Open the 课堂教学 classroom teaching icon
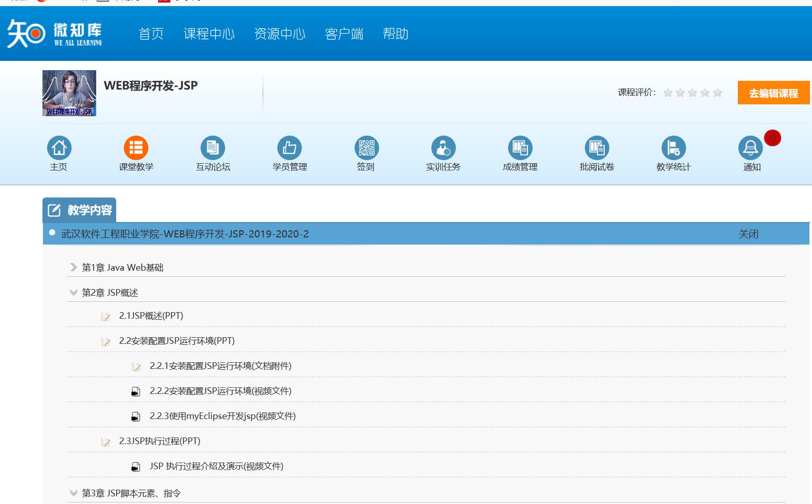 click(136, 148)
